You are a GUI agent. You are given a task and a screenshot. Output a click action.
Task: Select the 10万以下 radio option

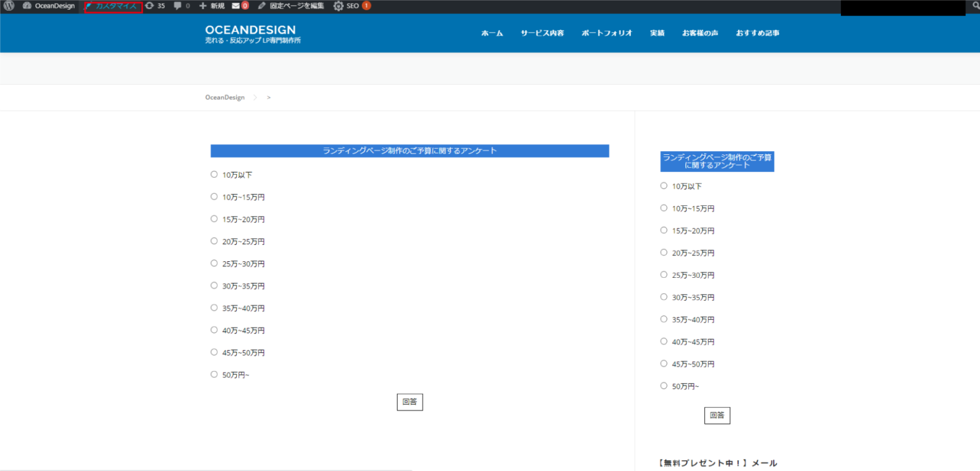(214, 173)
